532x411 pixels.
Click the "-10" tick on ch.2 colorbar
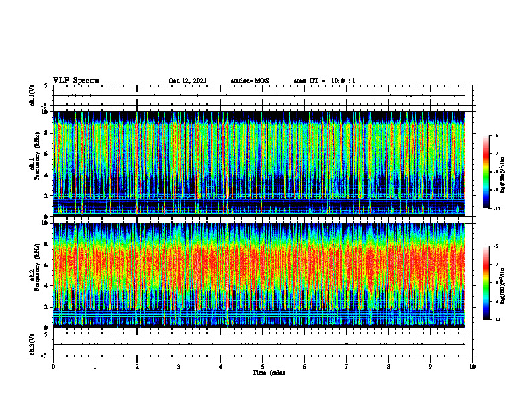pyautogui.click(x=497, y=320)
